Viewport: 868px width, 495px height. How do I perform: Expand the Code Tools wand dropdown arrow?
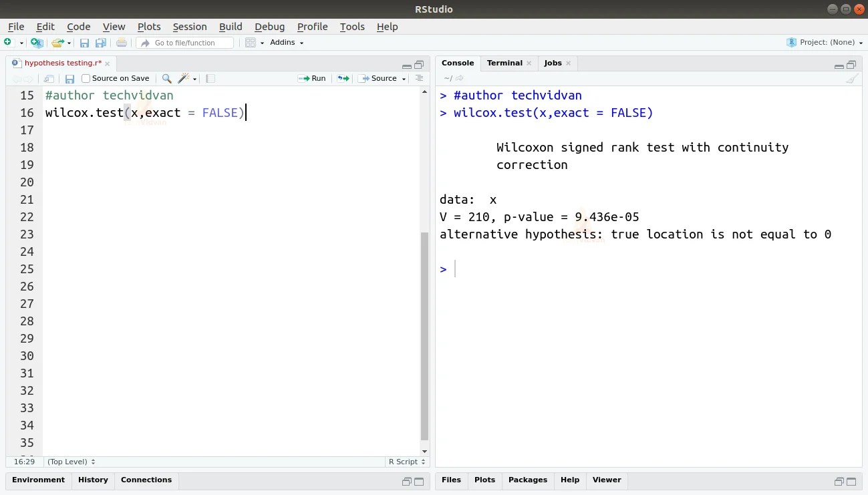pos(194,79)
